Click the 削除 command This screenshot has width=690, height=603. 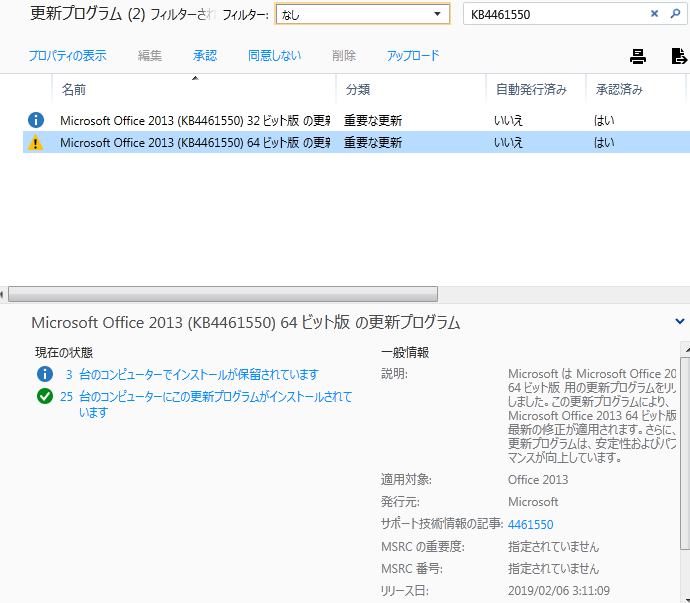(x=344, y=56)
